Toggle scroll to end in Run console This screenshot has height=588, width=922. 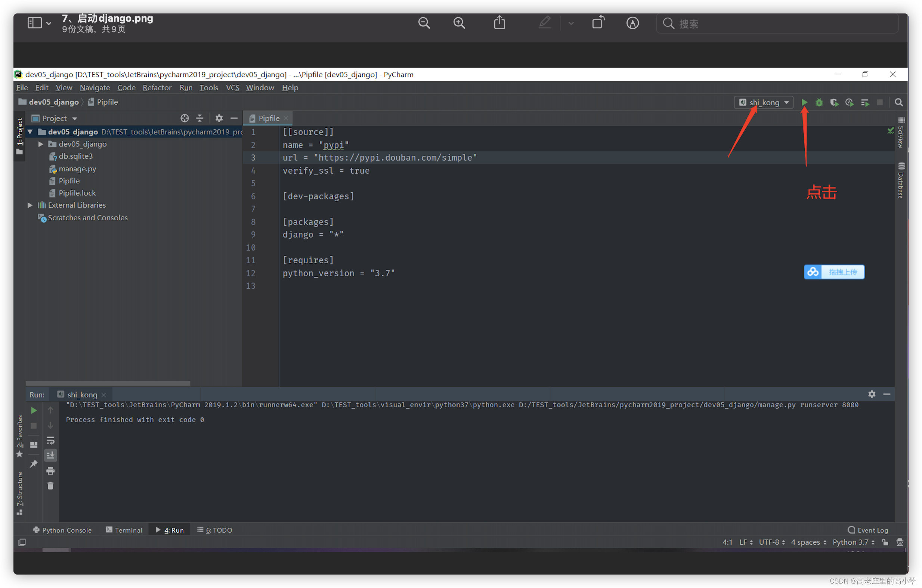point(50,455)
